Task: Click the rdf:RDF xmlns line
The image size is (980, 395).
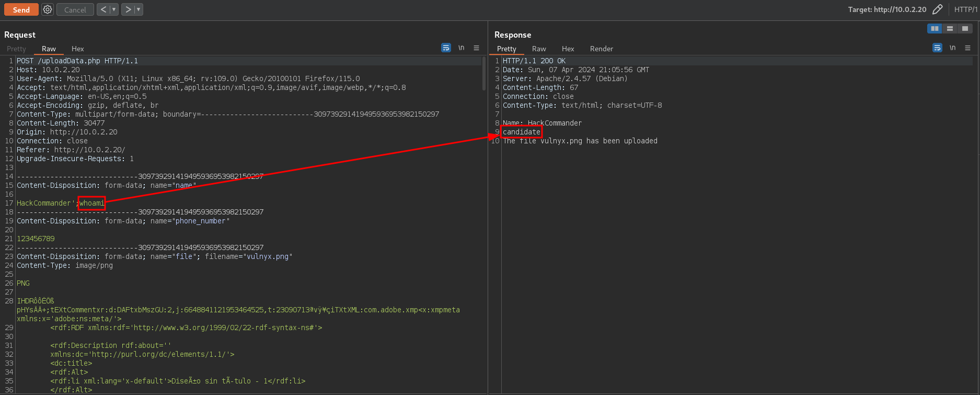Action: (186, 328)
